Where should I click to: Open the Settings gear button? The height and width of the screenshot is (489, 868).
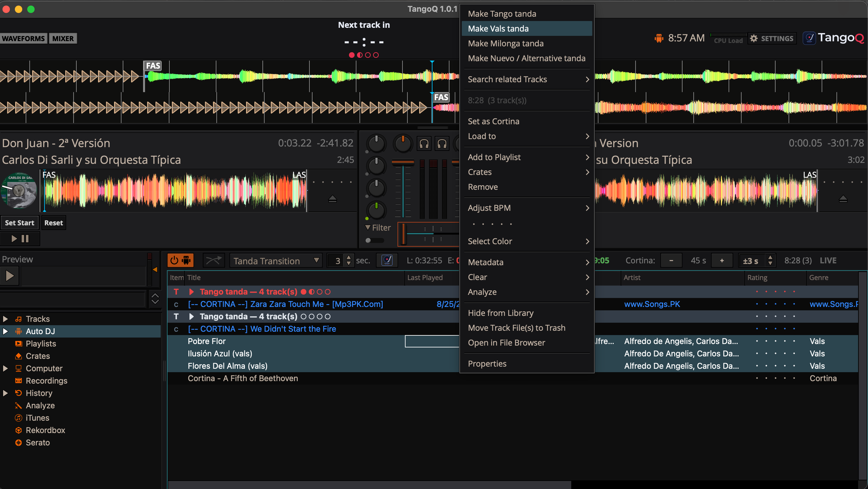pos(772,38)
